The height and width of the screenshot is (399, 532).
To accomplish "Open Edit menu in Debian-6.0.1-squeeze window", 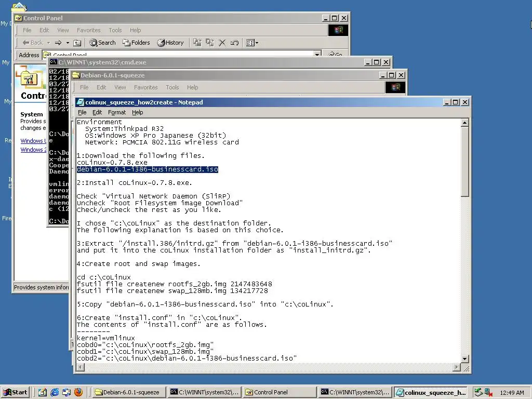I will coord(101,87).
